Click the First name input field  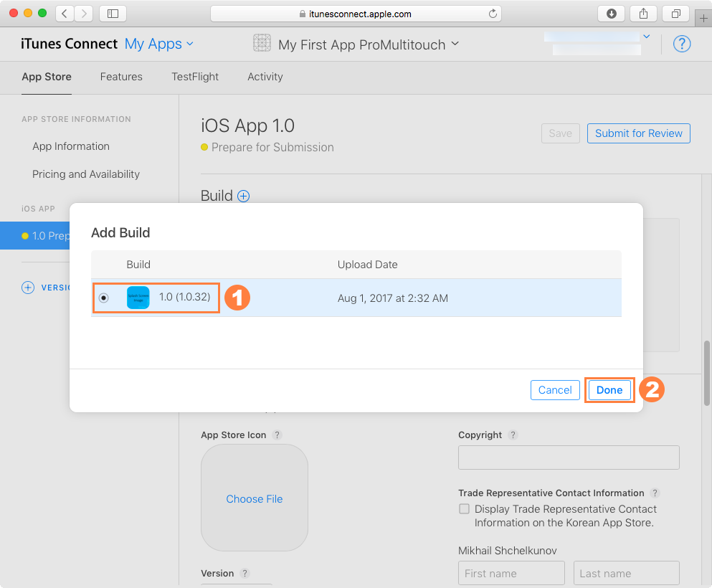[x=511, y=573]
